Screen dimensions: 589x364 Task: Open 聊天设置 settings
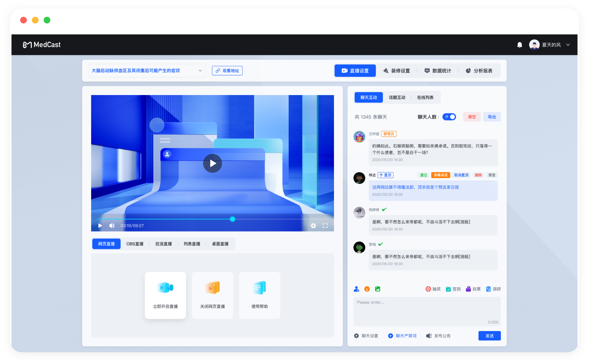(x=366, y=336)
